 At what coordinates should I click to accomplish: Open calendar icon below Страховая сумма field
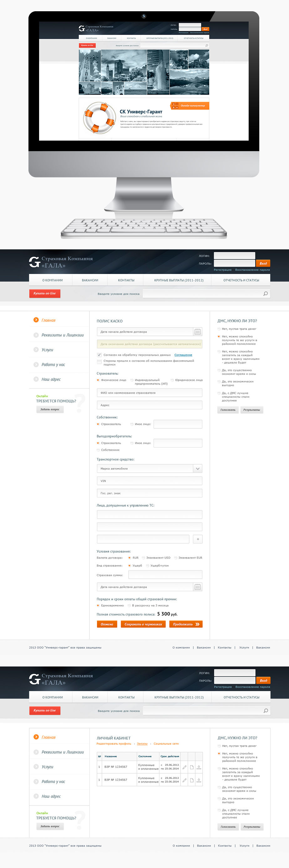tap(198, 587)
